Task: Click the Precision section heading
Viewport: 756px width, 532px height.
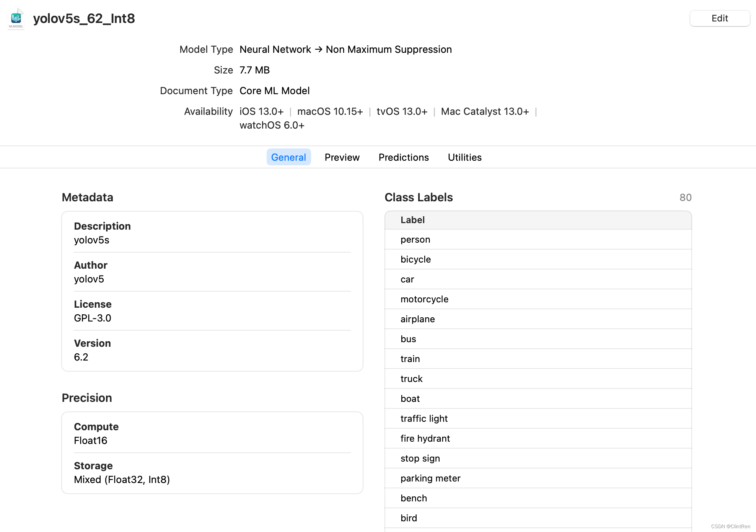Action: [x=87, y=398]
